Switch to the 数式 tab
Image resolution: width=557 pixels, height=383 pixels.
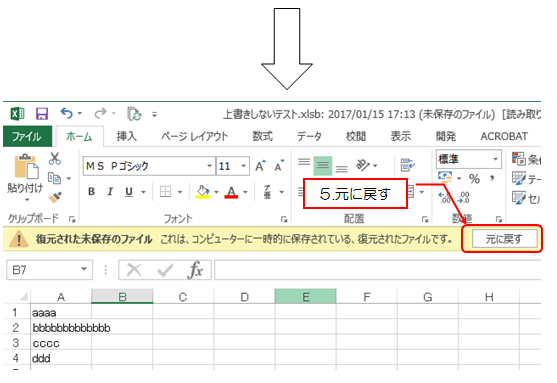[263, 136]
